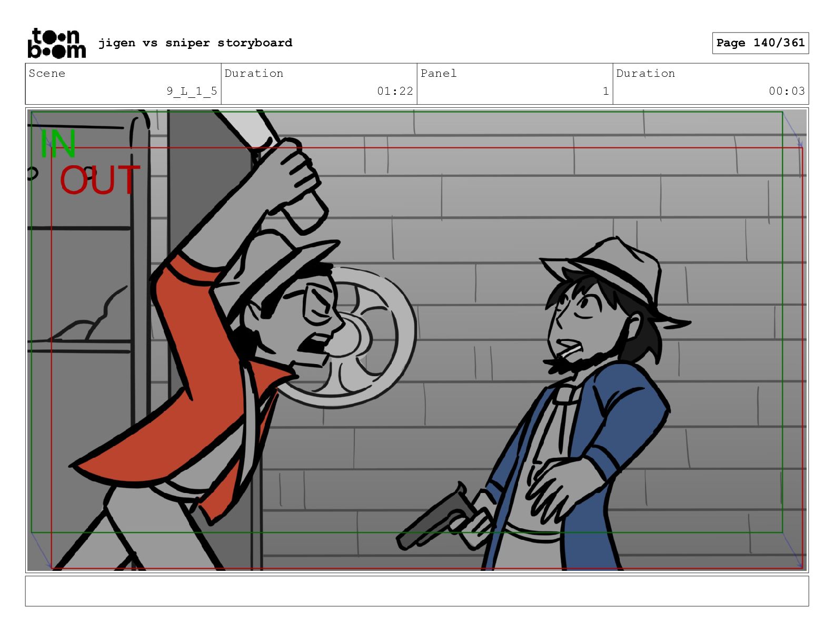Click the red 'OUT' camera frame label
The width and height of the screenshot is (834, 644).
100,180
